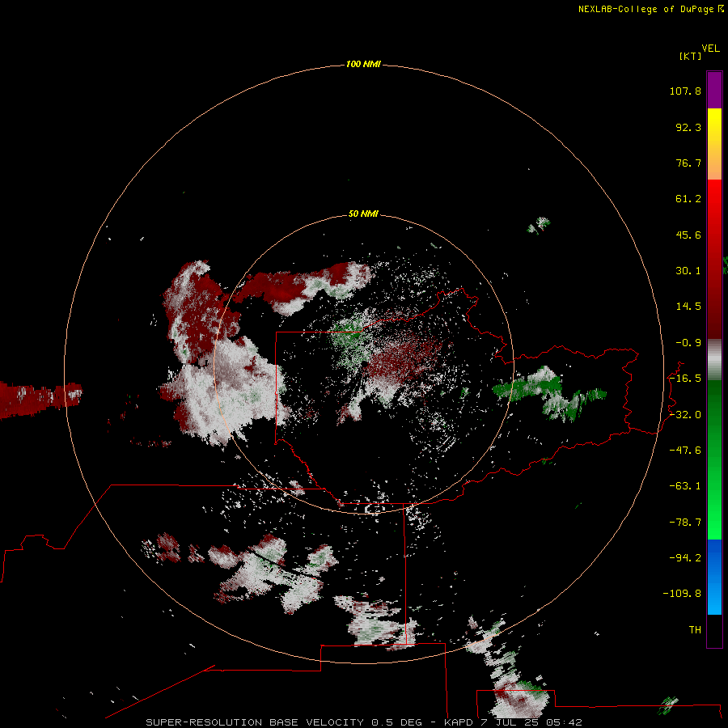This screenshot has height=728, width=728.
Task: Click the 45.6 legend value
Action: click(x=688, y=235)
